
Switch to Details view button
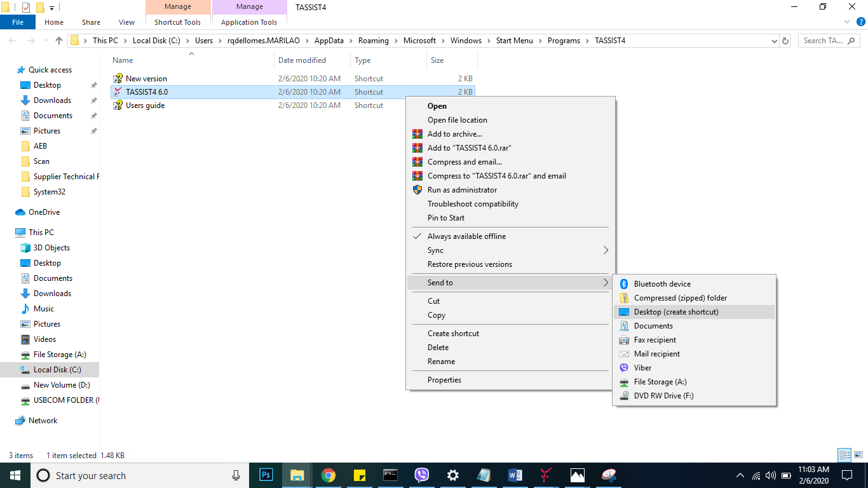pyautogui.click(x=844, y=455)
